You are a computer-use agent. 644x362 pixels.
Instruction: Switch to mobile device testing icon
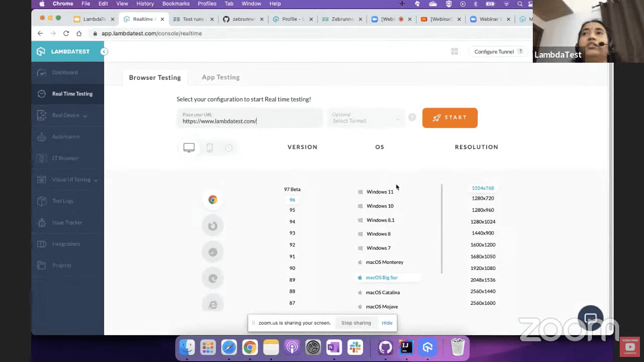(209, 147)
